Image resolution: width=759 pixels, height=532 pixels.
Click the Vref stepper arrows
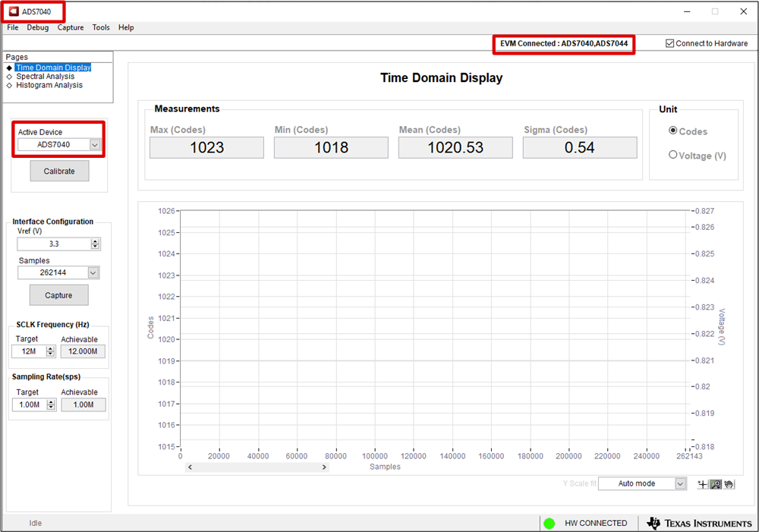(95, 244)
